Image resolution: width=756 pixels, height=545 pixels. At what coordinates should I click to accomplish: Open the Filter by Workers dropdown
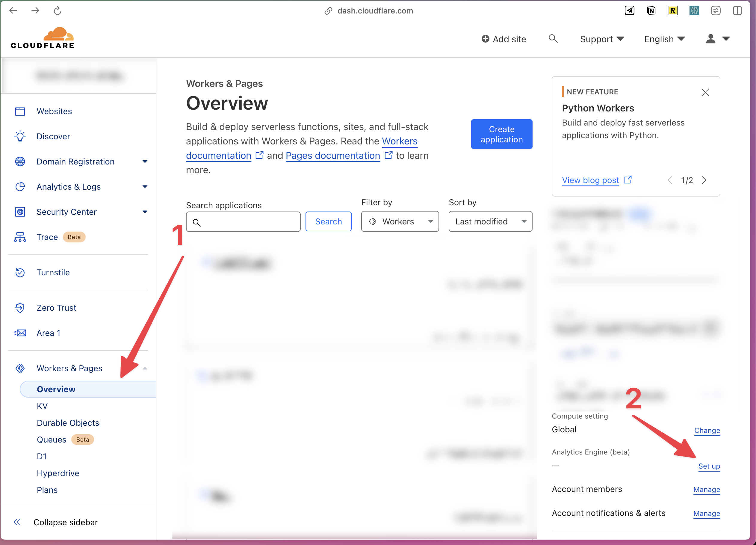click(x=400, y=221)
